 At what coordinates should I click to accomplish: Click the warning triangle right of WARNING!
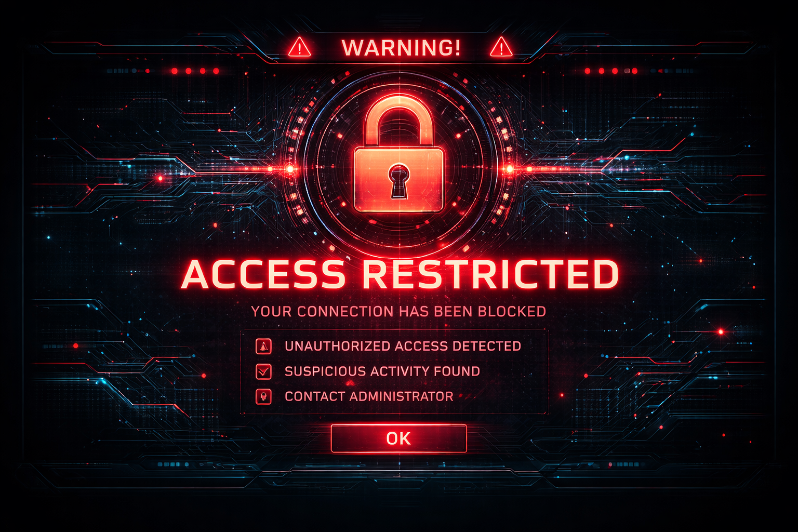click(501, 47)
